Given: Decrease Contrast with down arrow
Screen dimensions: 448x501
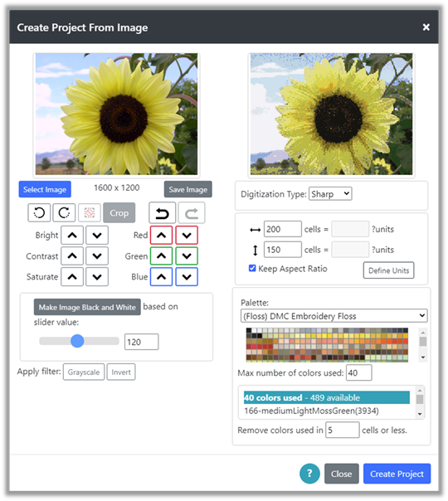Looking at the screenshot, I should tap(97, 256).
